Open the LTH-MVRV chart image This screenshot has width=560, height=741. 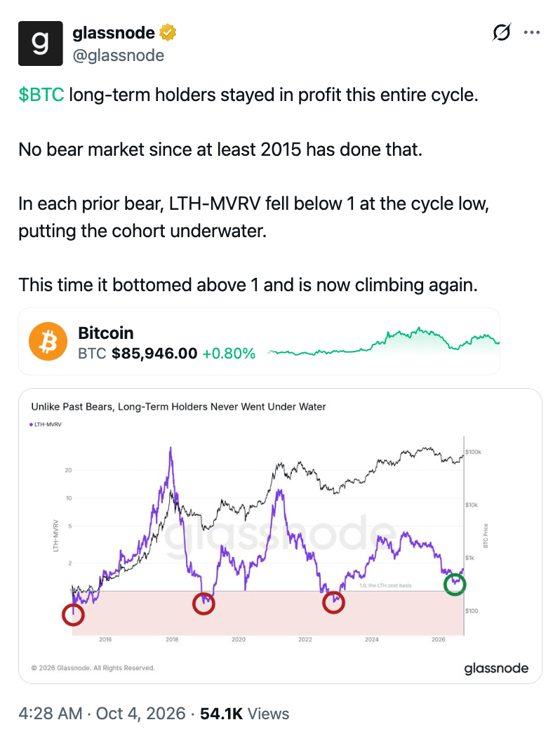(x=280, y=536)
